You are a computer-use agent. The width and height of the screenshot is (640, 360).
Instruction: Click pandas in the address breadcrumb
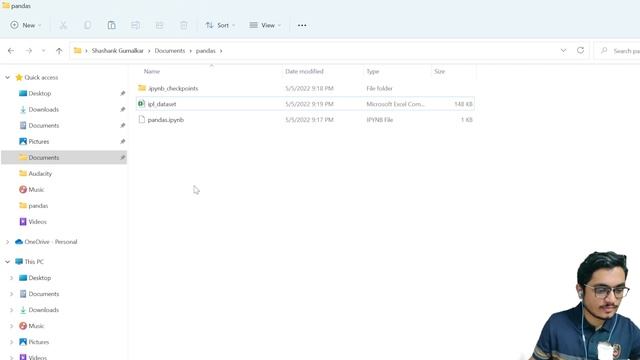[x=205, y=51]
